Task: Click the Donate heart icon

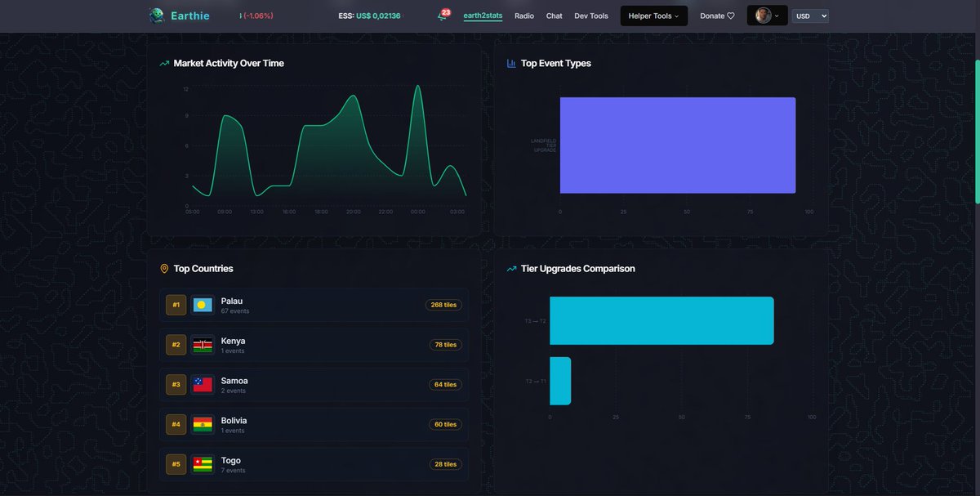Action: pos(731,16)
